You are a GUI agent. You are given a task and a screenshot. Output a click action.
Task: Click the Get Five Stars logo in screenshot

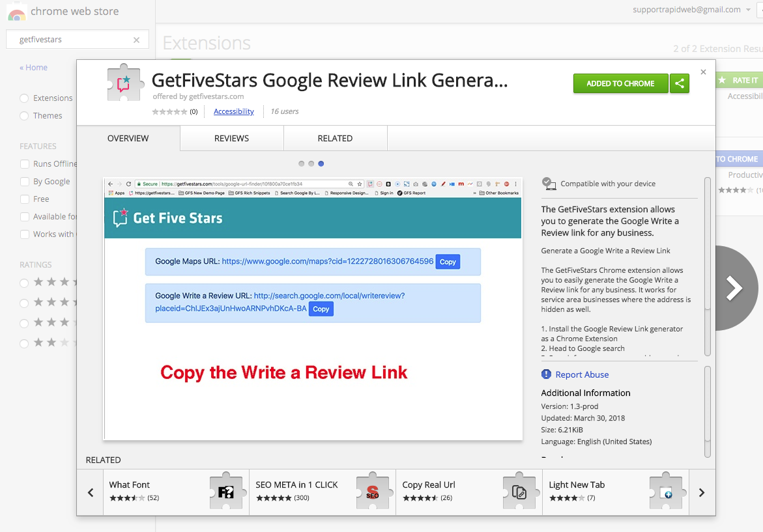pyautogui.click(x=168, y=218)
